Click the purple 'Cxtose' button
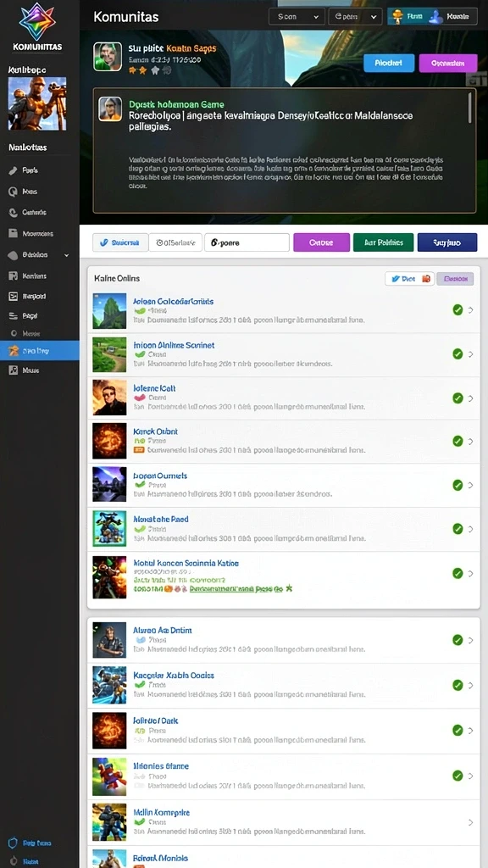Viewport: 488px width, 868px height. (x=321, y=242)
